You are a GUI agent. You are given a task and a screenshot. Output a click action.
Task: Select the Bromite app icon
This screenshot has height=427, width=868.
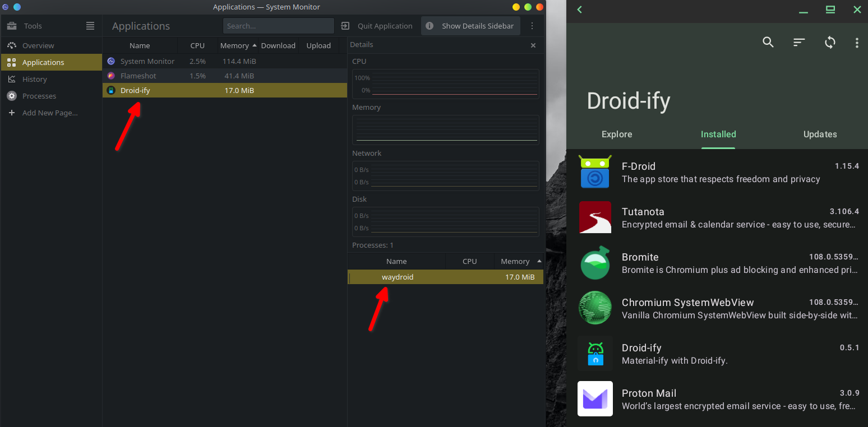[595, 263]
